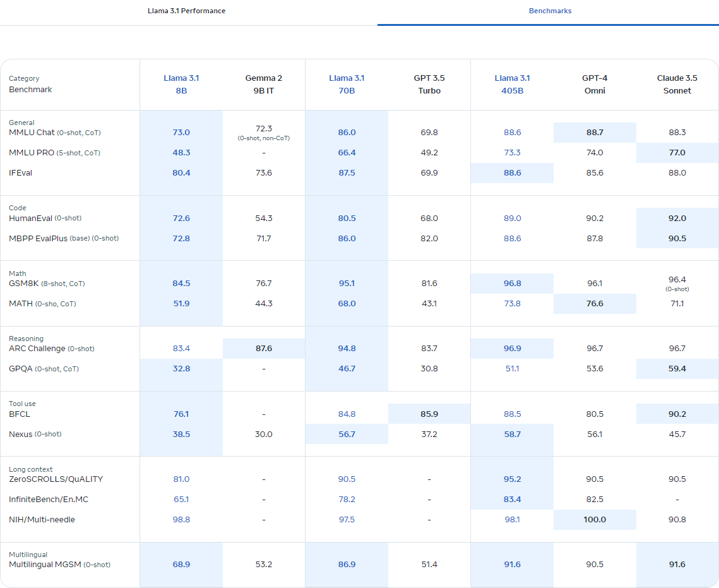Click the Claude 3.5 Sonnet column header

coord(677,85)
